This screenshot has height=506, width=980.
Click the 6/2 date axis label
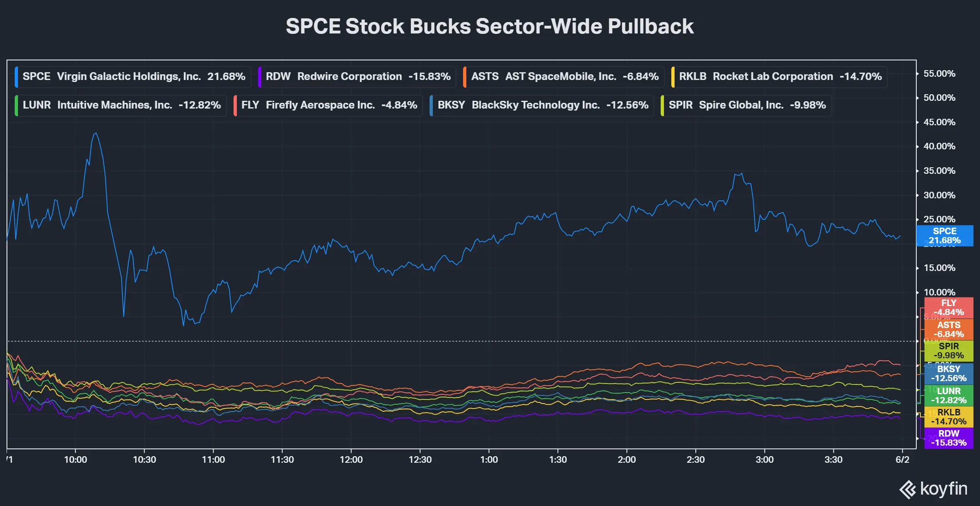click(x=902, y=460)
